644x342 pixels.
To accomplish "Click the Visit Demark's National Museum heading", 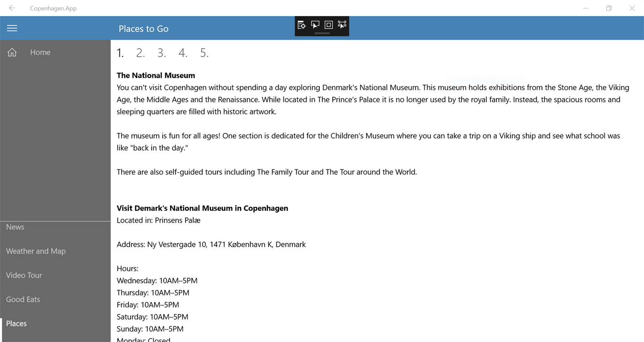I will tap(203, 208).
